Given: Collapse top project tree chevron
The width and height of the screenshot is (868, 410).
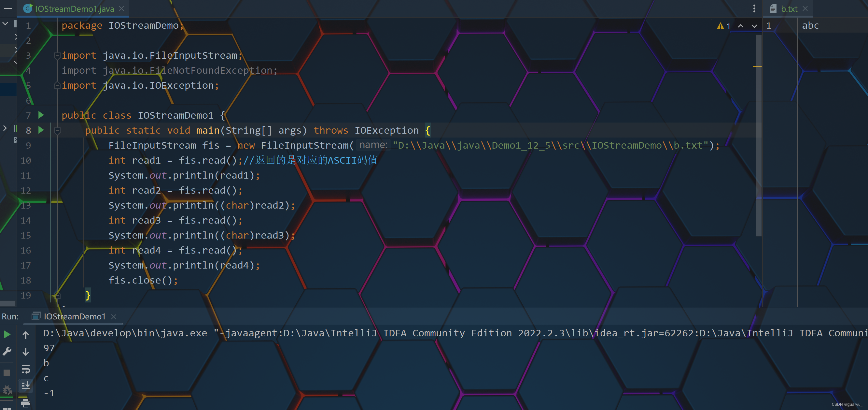Looking at the screenshot, I should tap(5, 23).
